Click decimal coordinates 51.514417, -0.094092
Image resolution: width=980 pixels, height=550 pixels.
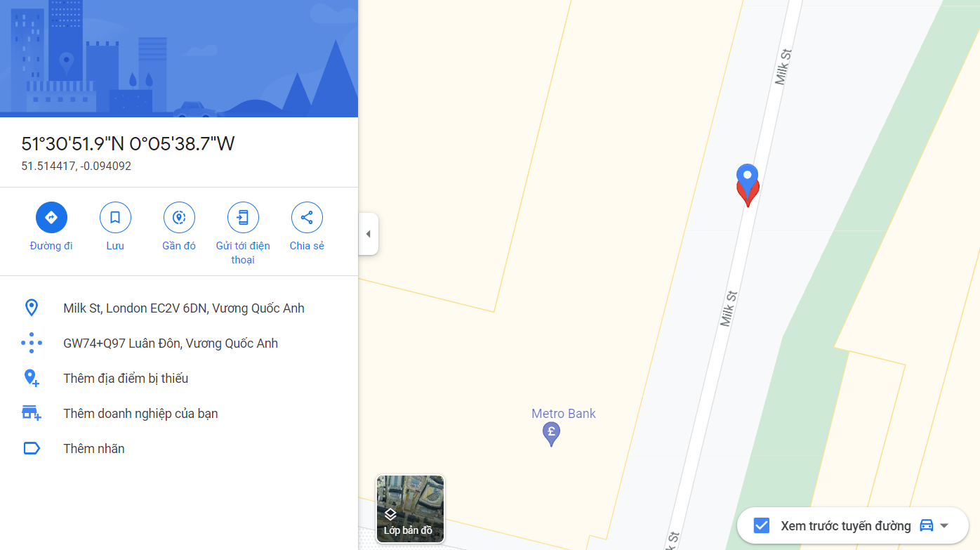pyautogui.click(x=77, y=166)
